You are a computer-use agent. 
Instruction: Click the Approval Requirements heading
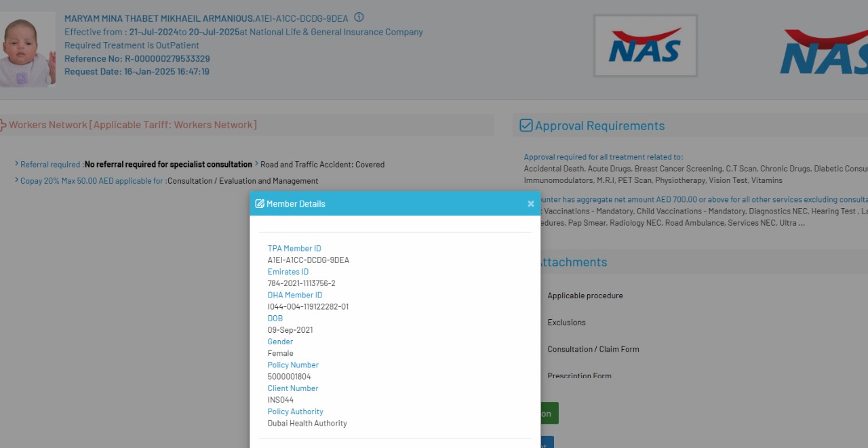pyautogui.click(x=599, y=125)
